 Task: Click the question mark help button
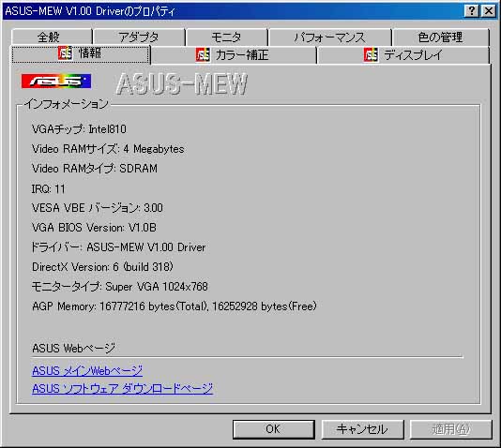point(472,11)
